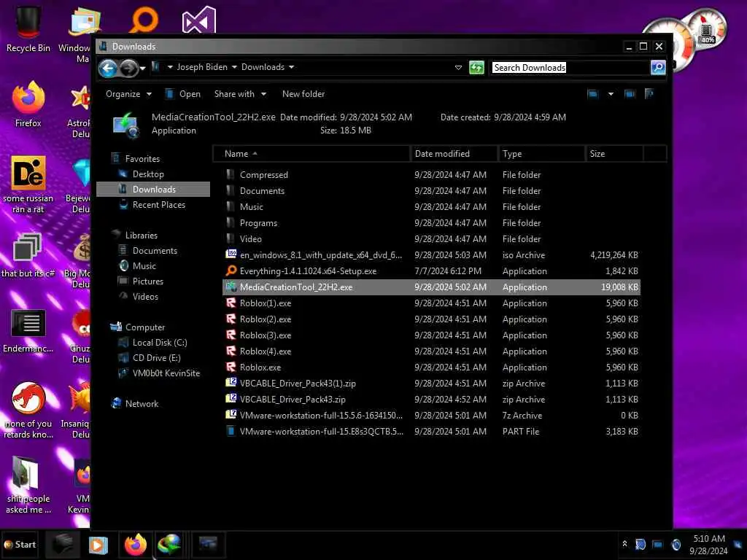Image resolution: width=747 pixels, height=560 pixels.
Task: Open the VM0b0t KevinSite drive
Action: point(166,373)
